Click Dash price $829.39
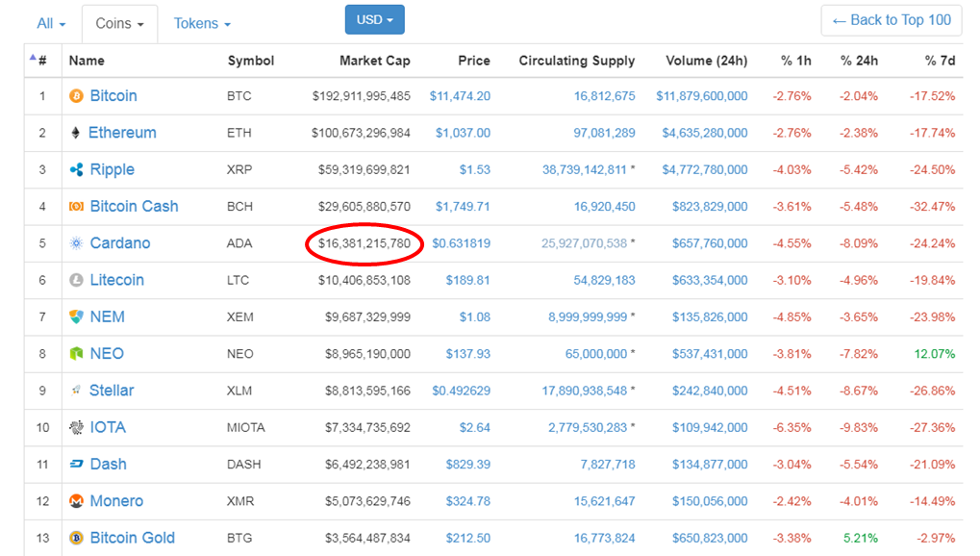Screen dimensions: 980x556 468,464
